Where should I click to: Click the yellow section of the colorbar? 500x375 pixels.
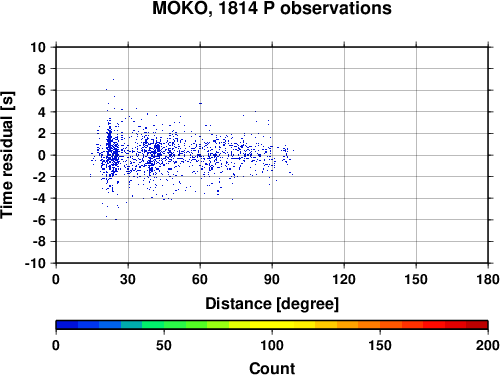(x=272, y=325)
